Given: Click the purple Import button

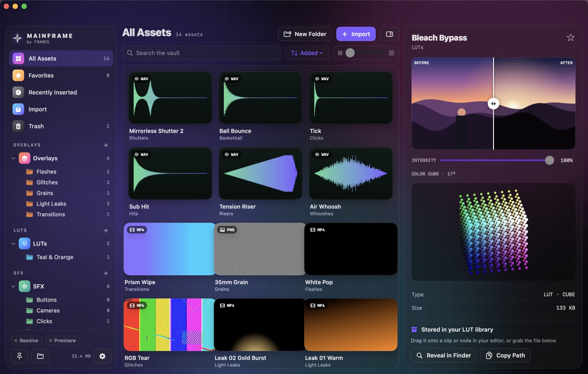Looking at the screenshot, I should (x=356, y=34).
